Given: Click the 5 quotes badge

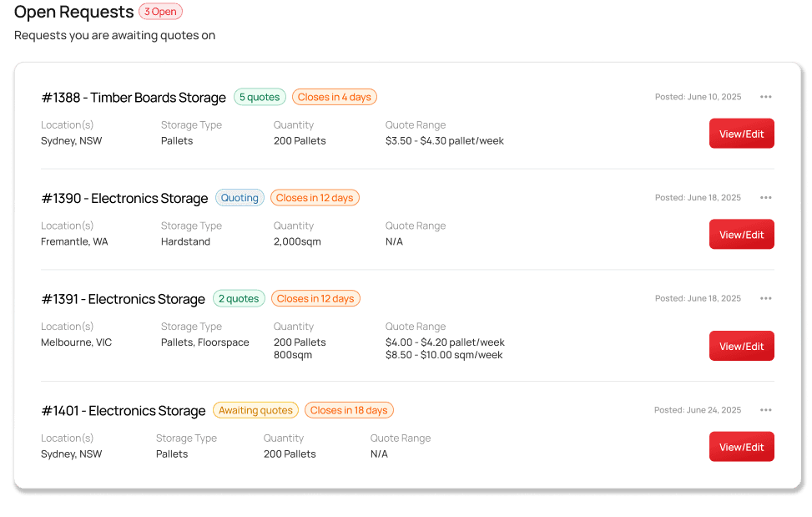Looking at the screenshot, I should click(260, 97).
